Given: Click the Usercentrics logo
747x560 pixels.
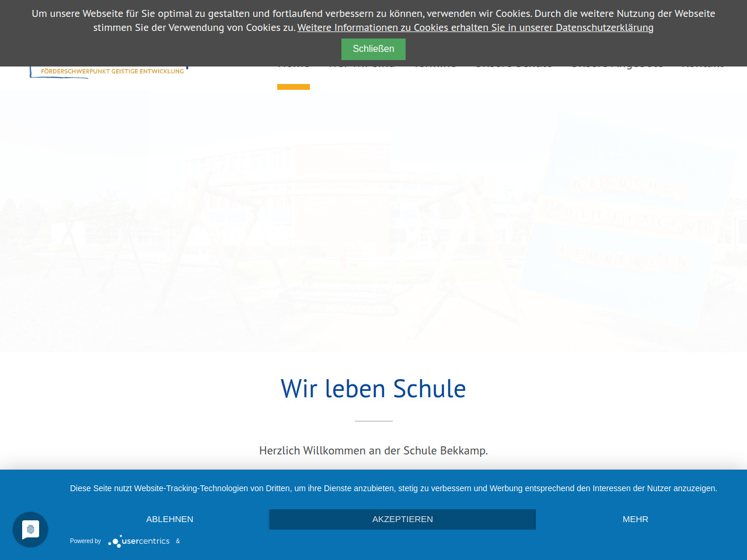Looking at the screenshot, I should [139, 541].
